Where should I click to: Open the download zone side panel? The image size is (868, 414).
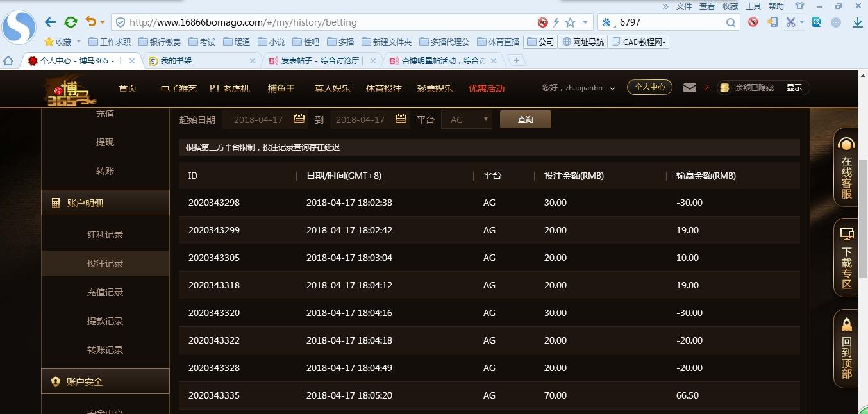tap(846, 258)
